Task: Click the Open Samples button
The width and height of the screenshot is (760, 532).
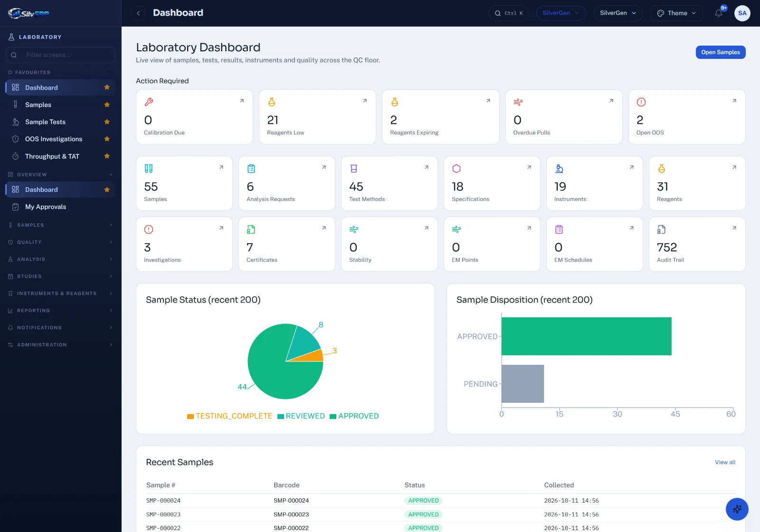Action: [x=721, y=52]
